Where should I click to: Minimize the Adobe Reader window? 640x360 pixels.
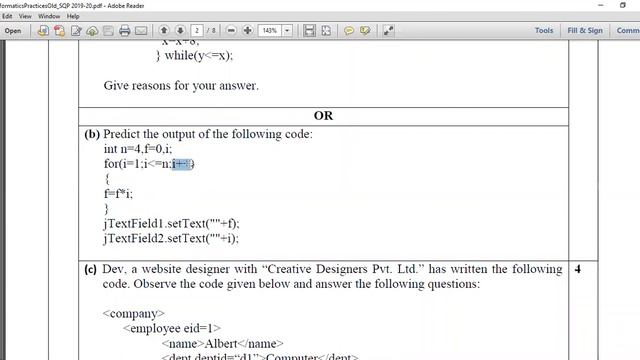coord(600,5)
